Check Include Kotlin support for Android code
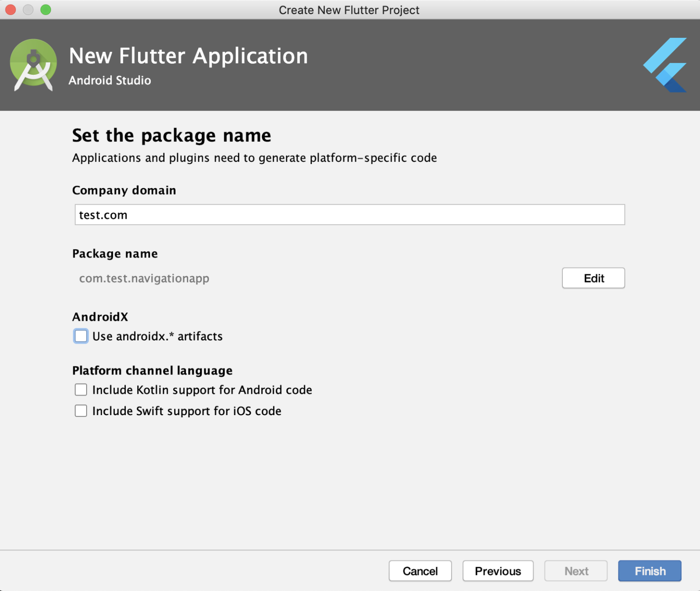Image resolution: width=700 pixels, height=591 pixels. click(x=81, y=390)
